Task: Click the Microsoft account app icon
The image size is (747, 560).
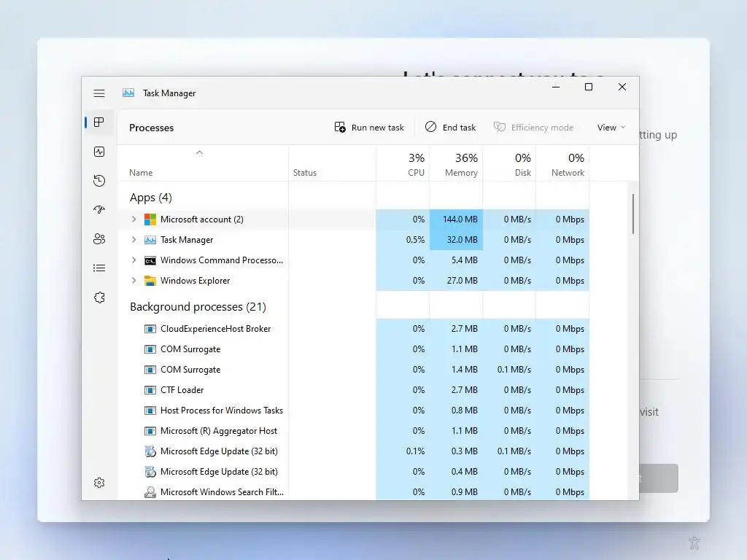Action: click(150, 219)
